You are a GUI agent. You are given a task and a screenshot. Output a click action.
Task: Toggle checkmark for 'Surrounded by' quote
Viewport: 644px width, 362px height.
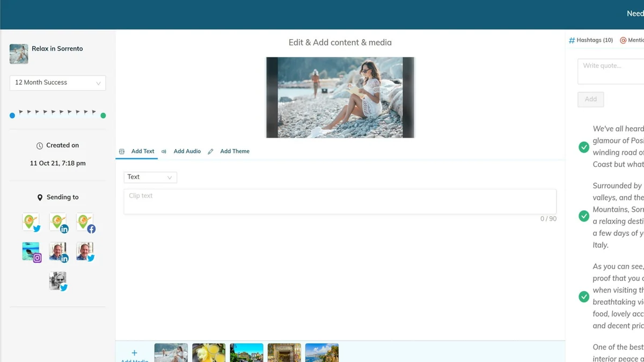pos(584,216)
